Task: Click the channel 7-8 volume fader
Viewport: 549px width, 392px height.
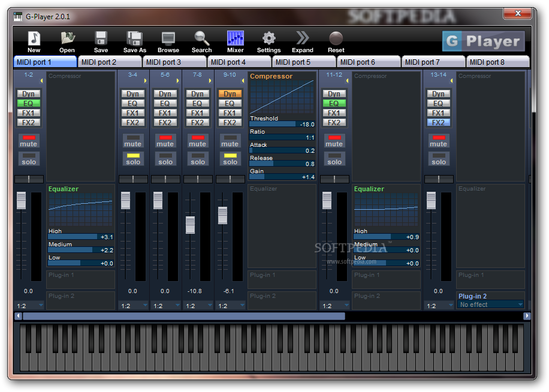Action: click(x=190, y=225)
